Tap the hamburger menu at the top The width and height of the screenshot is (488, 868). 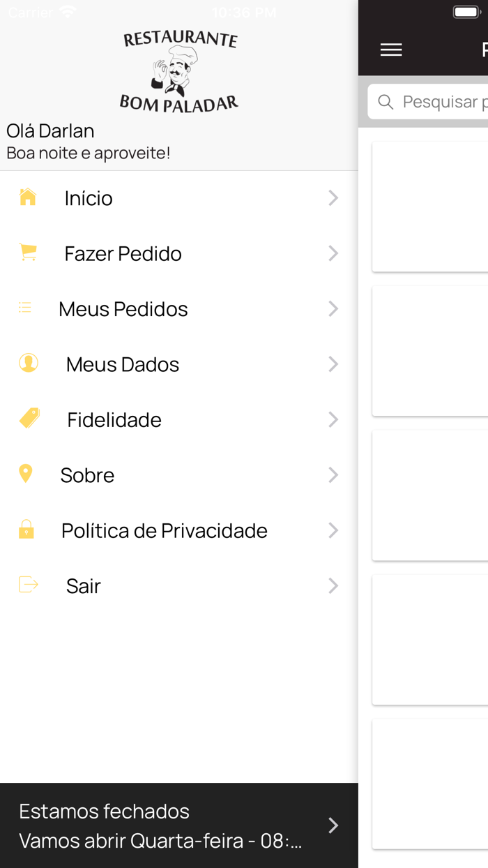coord(391,50)
